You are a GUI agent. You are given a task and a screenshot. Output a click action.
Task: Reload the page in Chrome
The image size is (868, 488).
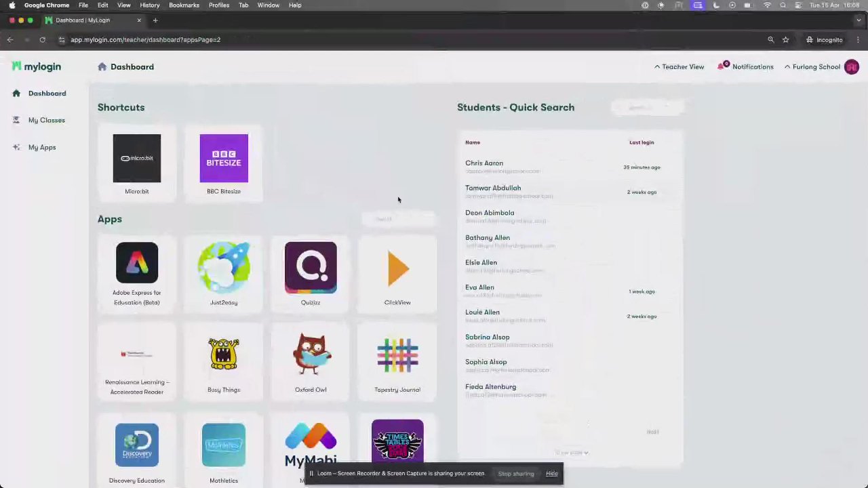click(42, 40)
